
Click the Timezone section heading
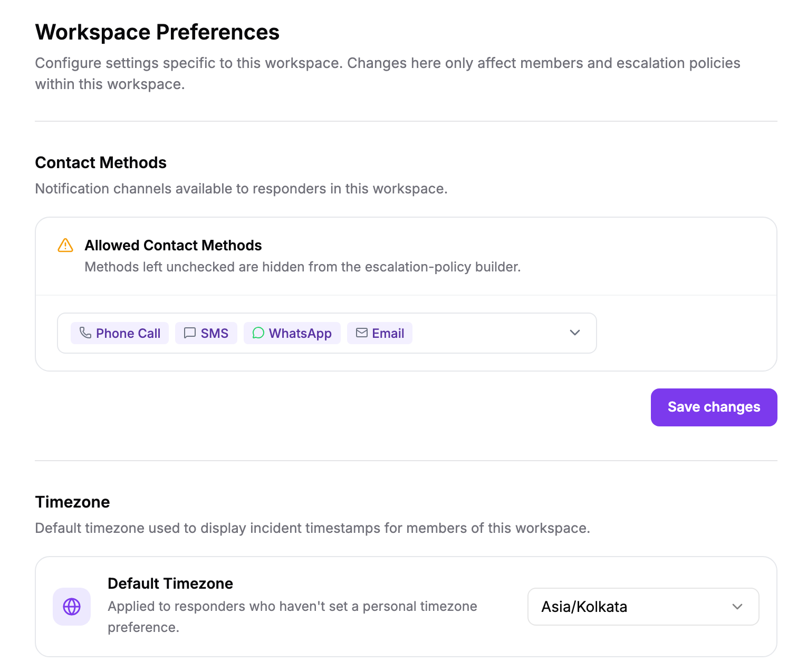72,502
